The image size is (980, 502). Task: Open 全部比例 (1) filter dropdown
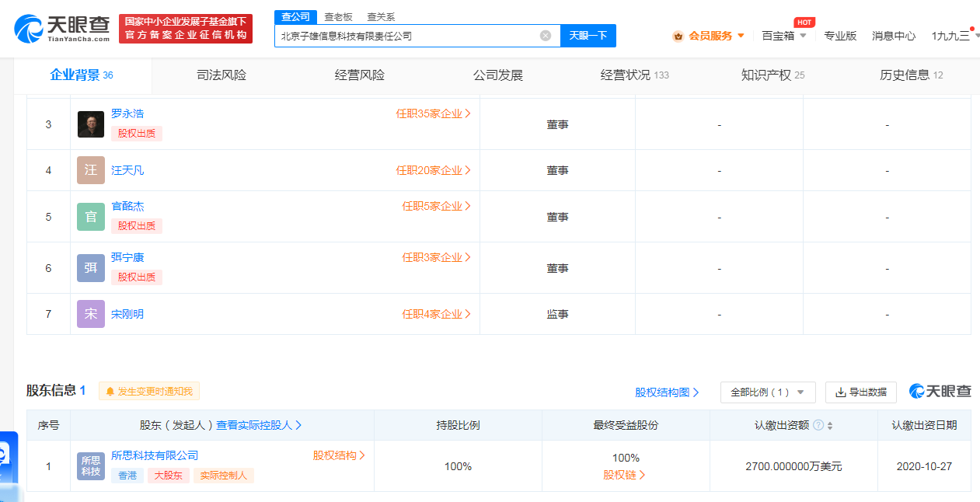[x=768, y=392]
